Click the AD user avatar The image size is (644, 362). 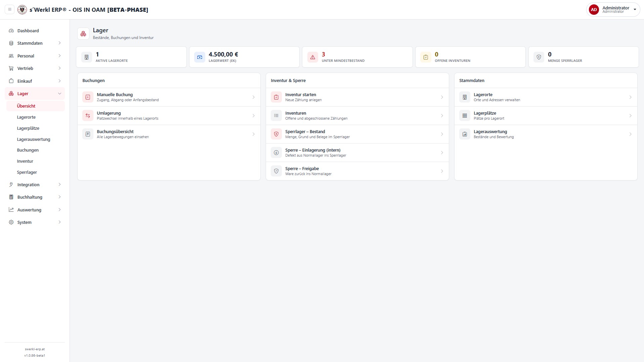point(594,9)
